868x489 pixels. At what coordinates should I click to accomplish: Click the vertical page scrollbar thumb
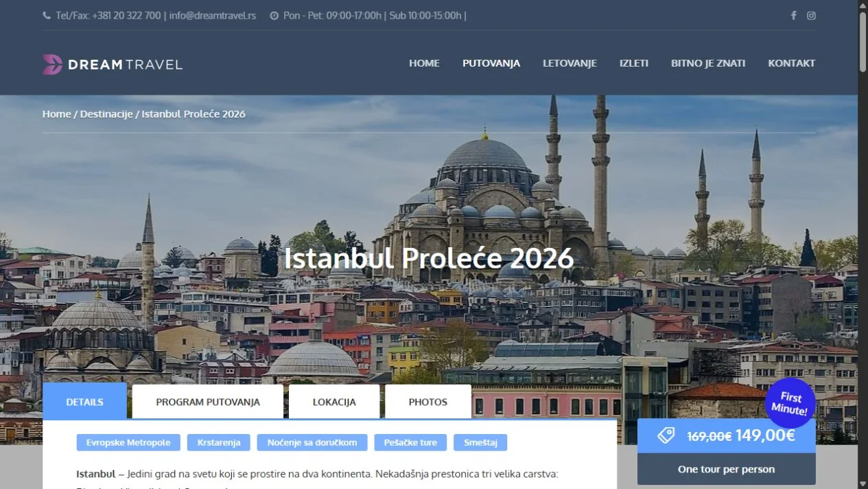pyautogui.click(x=863, y=41)
